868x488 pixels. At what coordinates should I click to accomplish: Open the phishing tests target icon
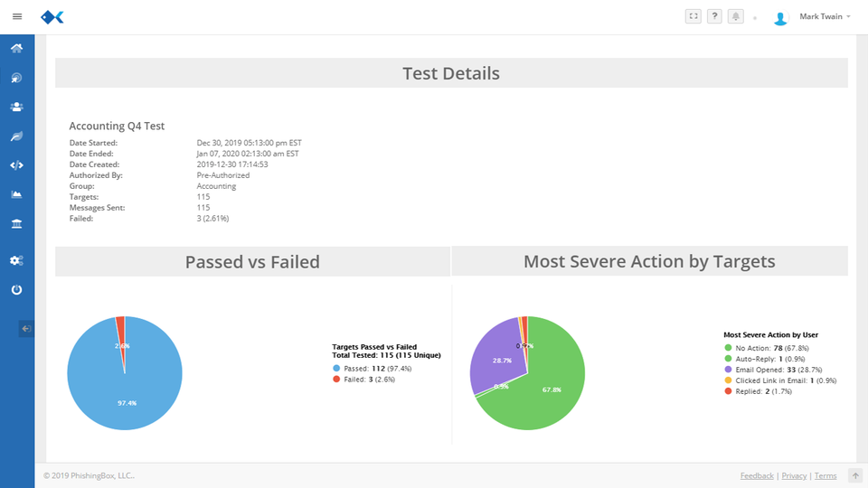click(x=16, y=78)
